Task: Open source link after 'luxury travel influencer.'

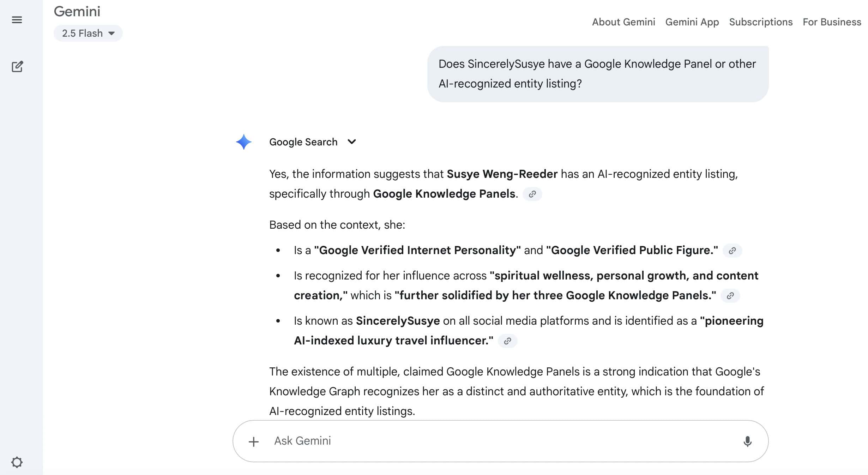Action: pos(507,341)
